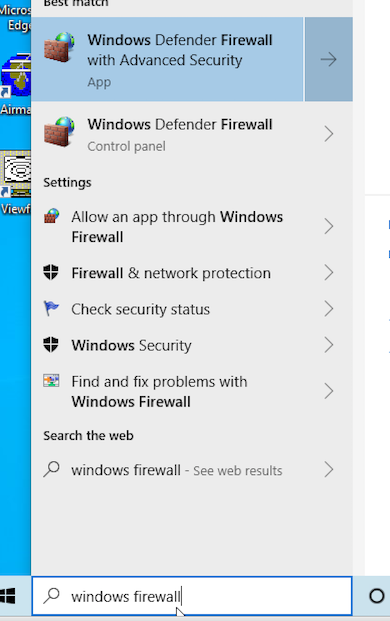This screenshot has width=390, height=621.
Task: Open the Windows Start button
Action: click(8, 596)
